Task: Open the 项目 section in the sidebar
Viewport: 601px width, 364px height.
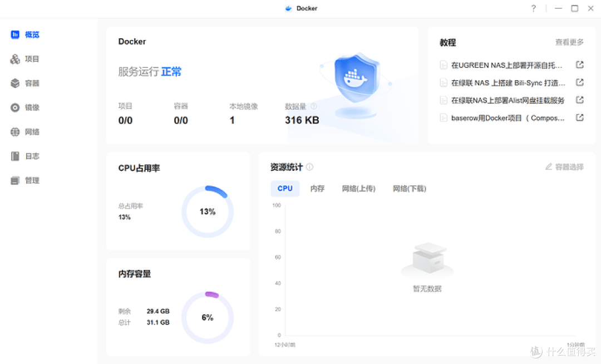Action: coord(31,58)
